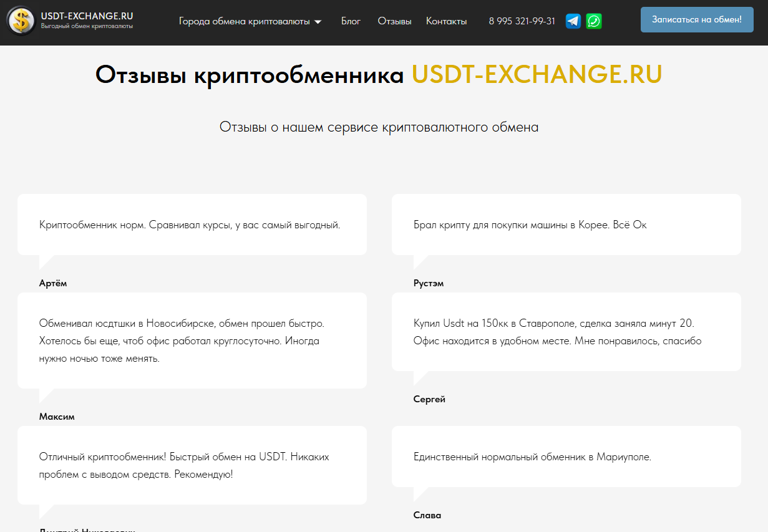
Task: Go to the Блог page
Action: coord(351,21)
